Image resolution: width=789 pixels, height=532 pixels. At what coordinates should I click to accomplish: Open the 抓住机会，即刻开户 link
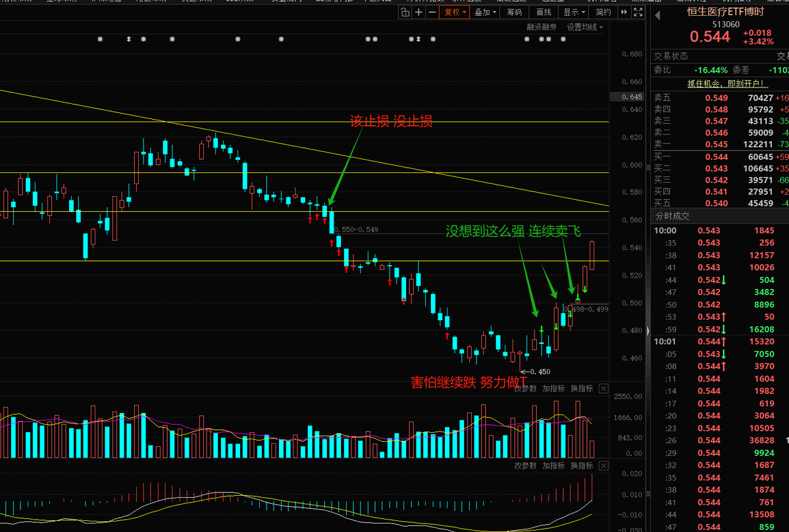(728, 84)
